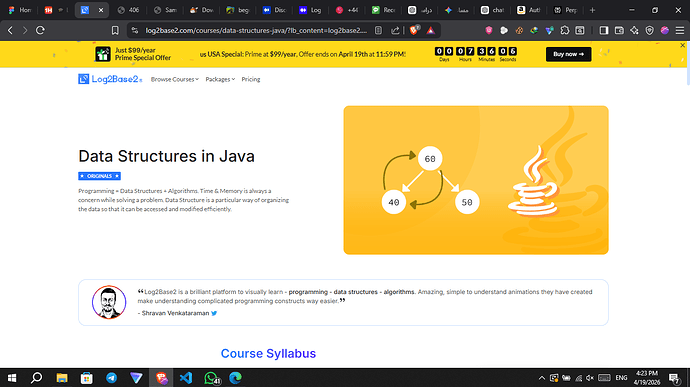Open Windows search from taskbar

37,378
